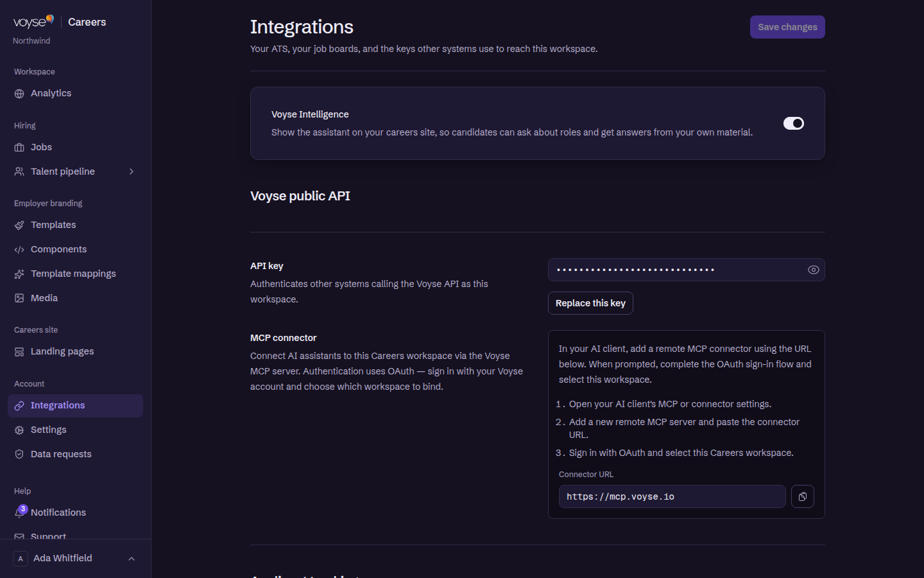Image resolution: width=924 pixels, height=578 pixels.
Task: Click the Integrations link icon
Action: click(19, 406)
